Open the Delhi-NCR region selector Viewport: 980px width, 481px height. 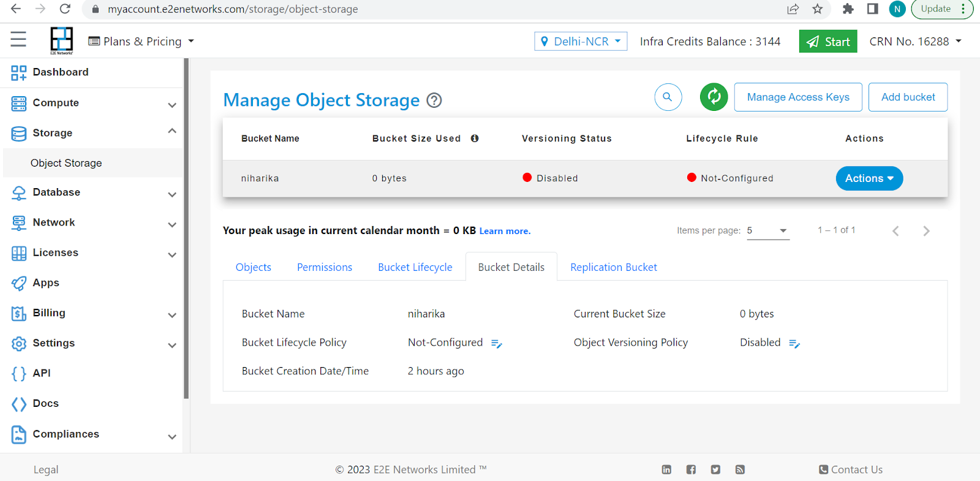[581, 41]
